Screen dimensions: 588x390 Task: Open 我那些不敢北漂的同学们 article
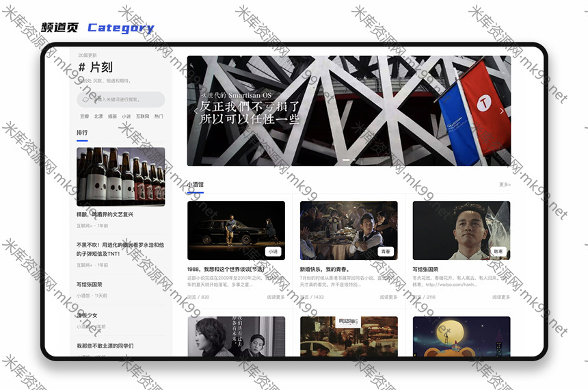click(105, 346)
